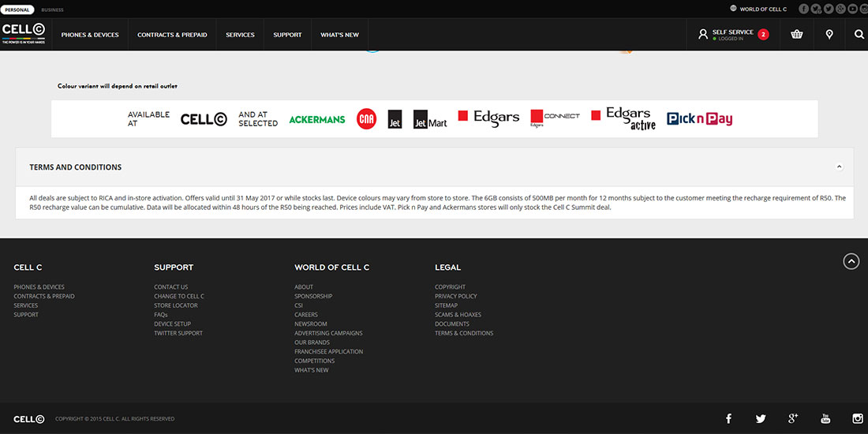
Task: Open the Twitter Support footer link
Action: click(178, 333)
